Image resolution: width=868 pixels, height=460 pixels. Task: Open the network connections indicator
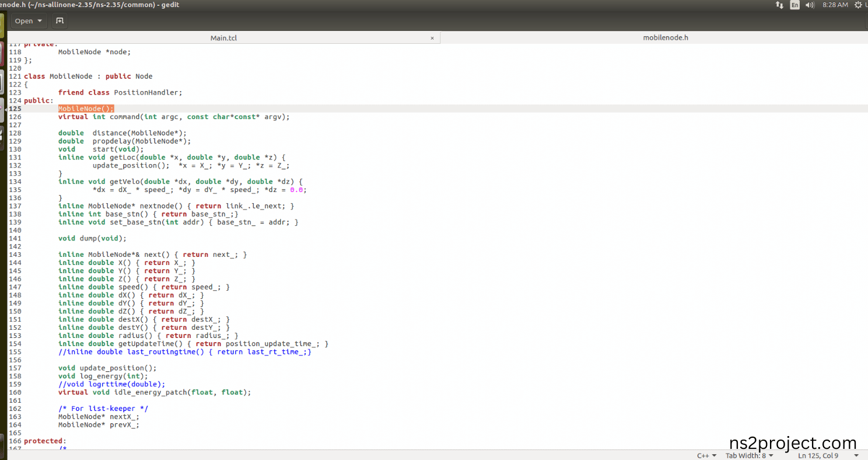pyautogui.click(x=779, y=5)
